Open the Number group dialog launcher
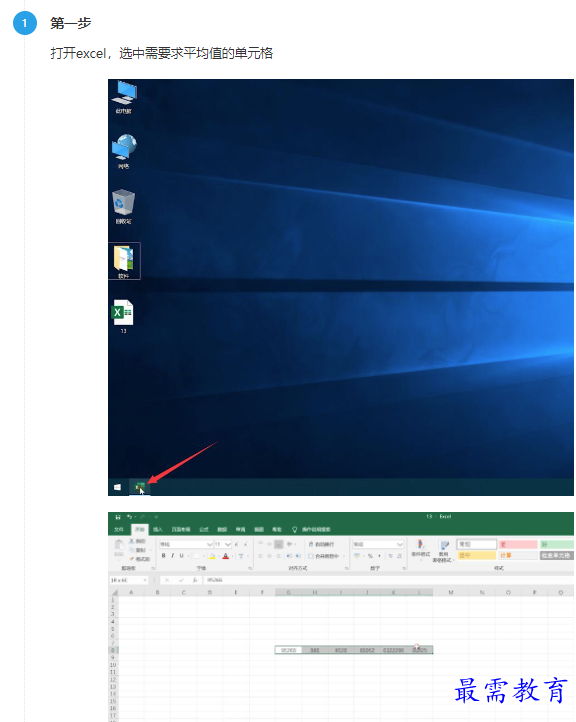 click(404, 569)
